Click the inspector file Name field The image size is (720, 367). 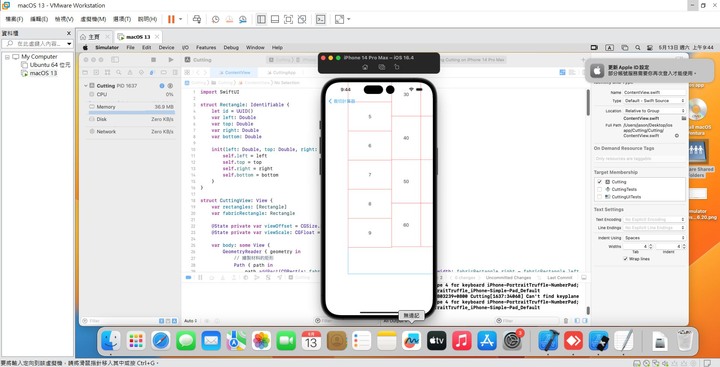click(x=654, y=92)
